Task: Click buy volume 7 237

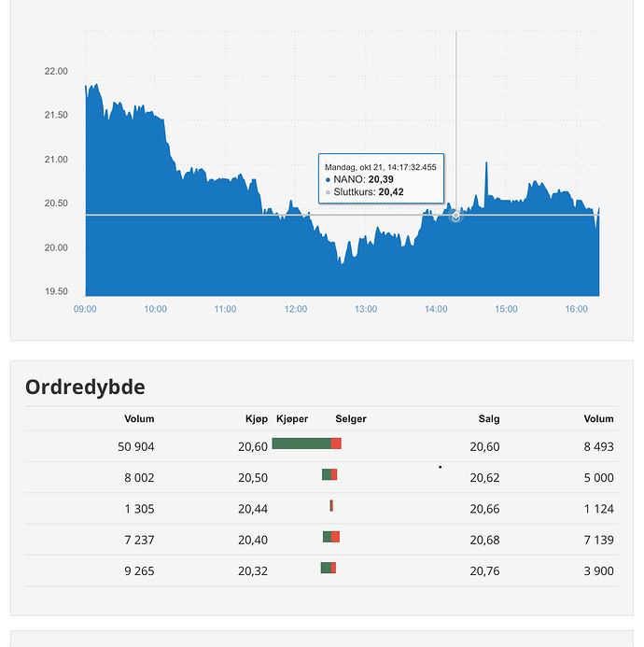Action: [139, 541]
